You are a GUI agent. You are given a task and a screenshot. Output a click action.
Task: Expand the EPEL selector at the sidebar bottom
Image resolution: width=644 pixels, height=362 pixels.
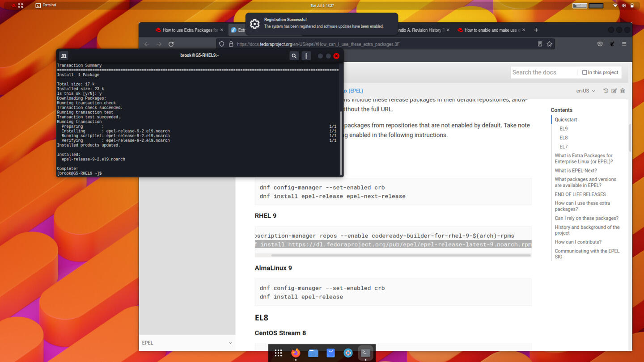(x=187, y=343)
